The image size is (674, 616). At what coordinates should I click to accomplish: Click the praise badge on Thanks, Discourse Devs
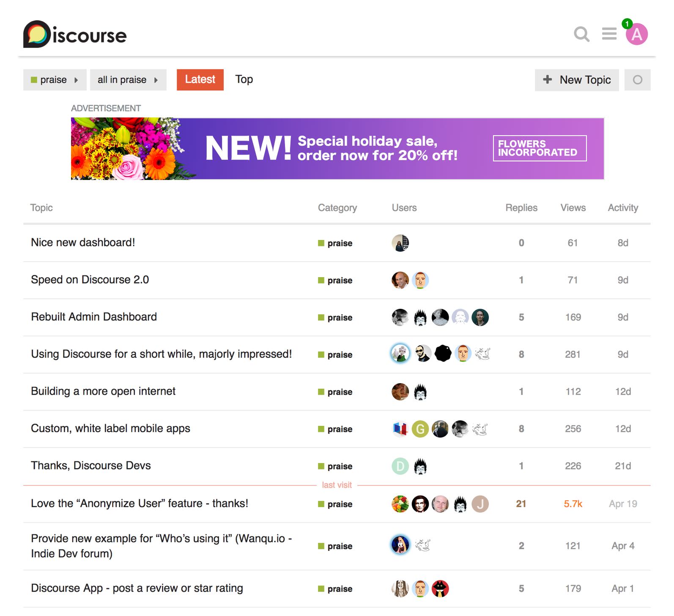tap(335, 466)
